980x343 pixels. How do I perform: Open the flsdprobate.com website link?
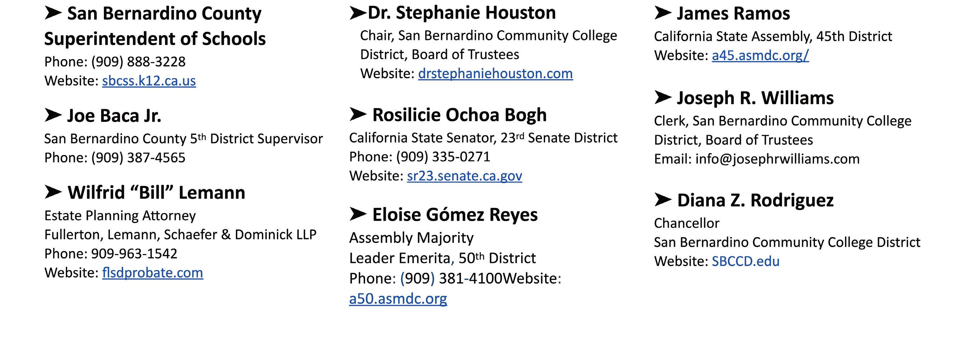[x=152, y=273]
